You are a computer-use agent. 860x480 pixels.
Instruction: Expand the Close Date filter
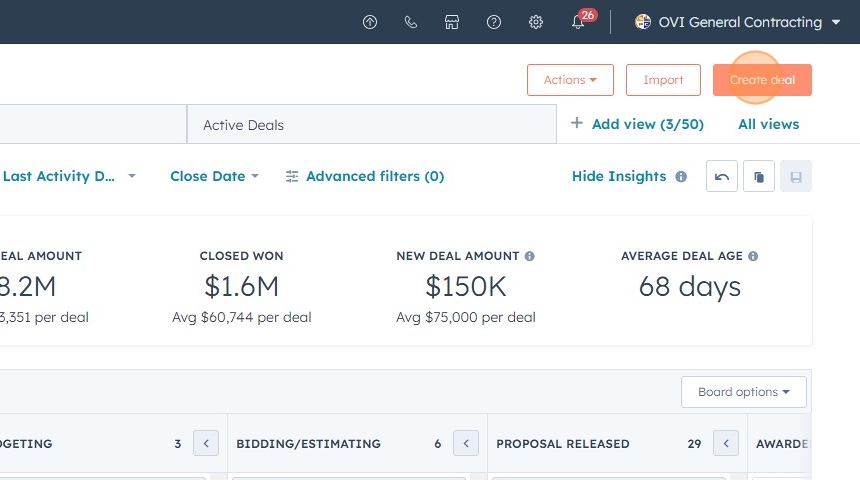(214, 176)
